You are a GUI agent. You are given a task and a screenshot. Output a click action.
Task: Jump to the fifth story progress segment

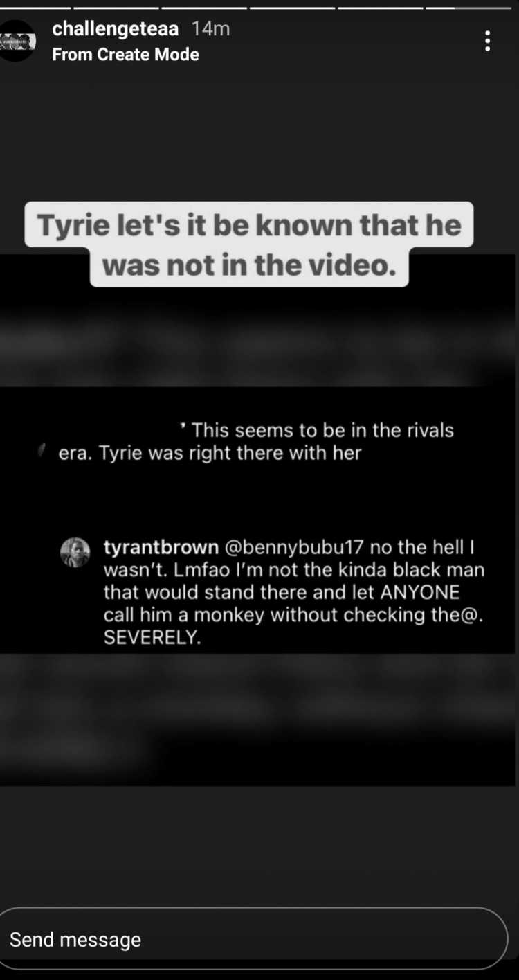click(x=380, y=7)
